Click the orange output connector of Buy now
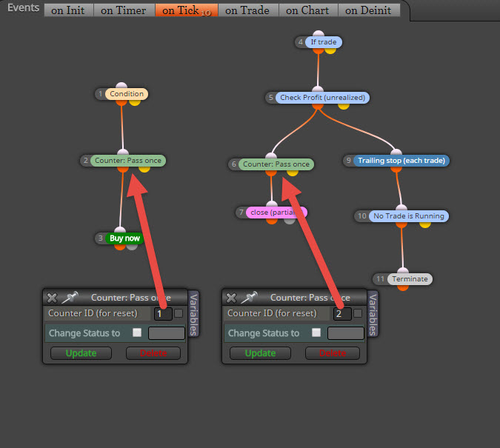Image resolution: width=500 pixels, height=448 pixels. tap(120, 247)
